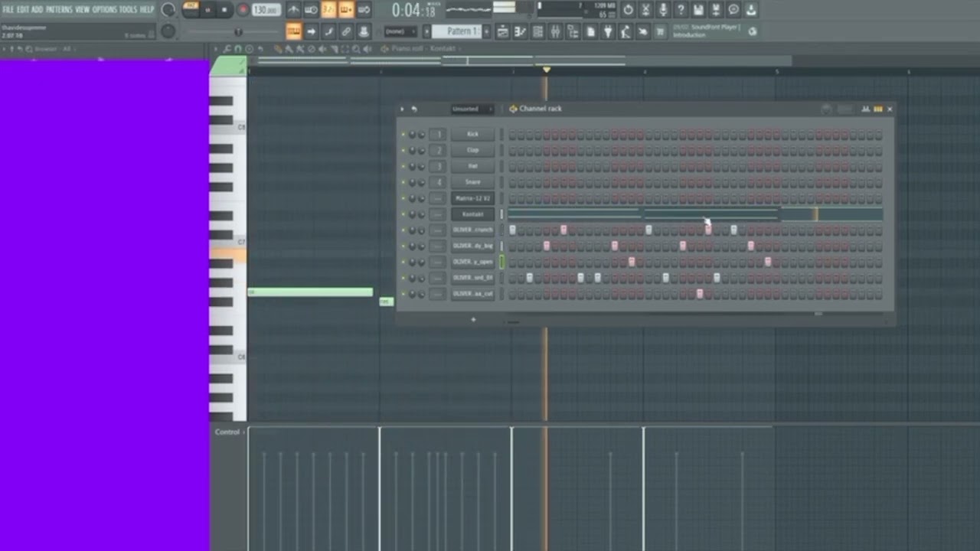Open the mixer view icon
980x551 pixels.
point(555,31)
